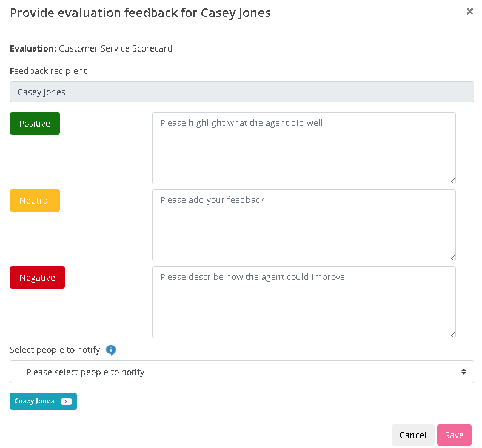The image size is (482, 448).
Task: Click the disabled Feedback recipient field
Action: pos(241,92)
